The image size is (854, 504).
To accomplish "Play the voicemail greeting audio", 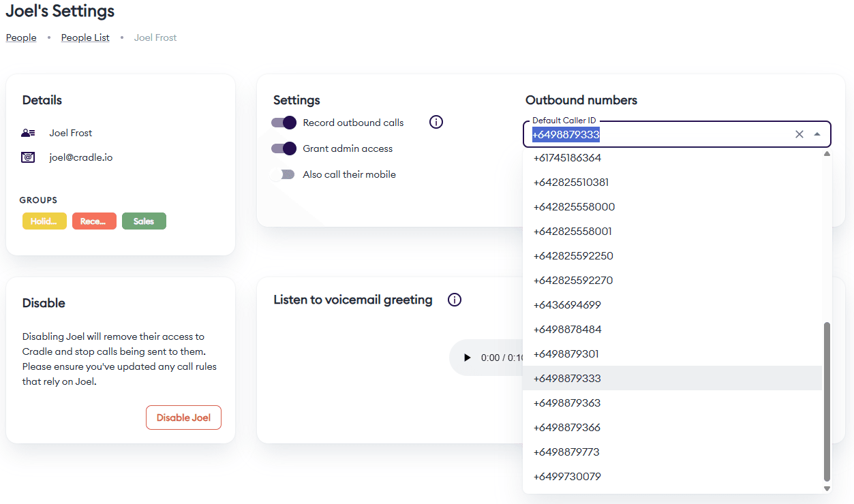I will pyautogui.click(x=467, y=358).
